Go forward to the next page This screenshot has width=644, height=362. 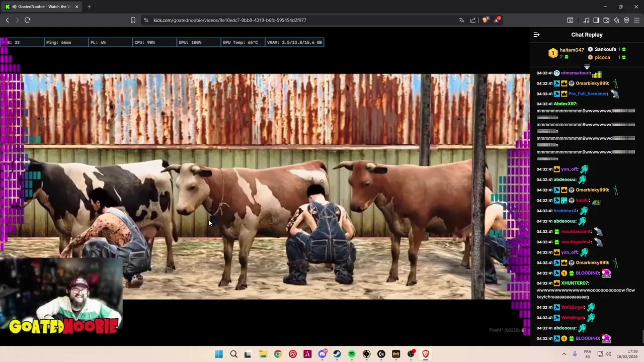coord(17,20)
